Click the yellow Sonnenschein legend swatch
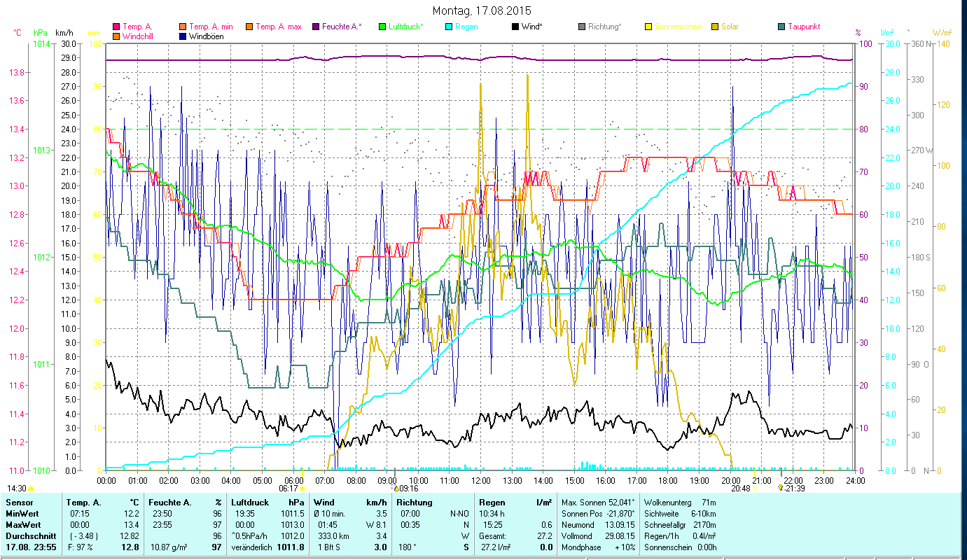The width and height of the screenshot is (967, 560). (649, 27)
